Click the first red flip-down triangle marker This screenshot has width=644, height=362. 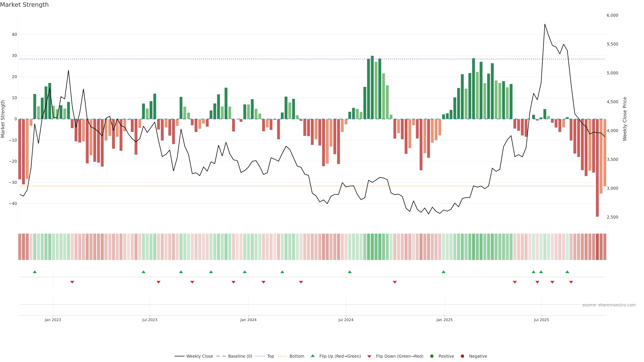(72, 282)
